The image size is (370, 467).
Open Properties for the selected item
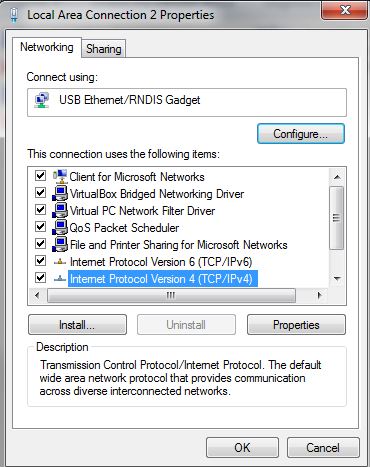pos(296,325)
